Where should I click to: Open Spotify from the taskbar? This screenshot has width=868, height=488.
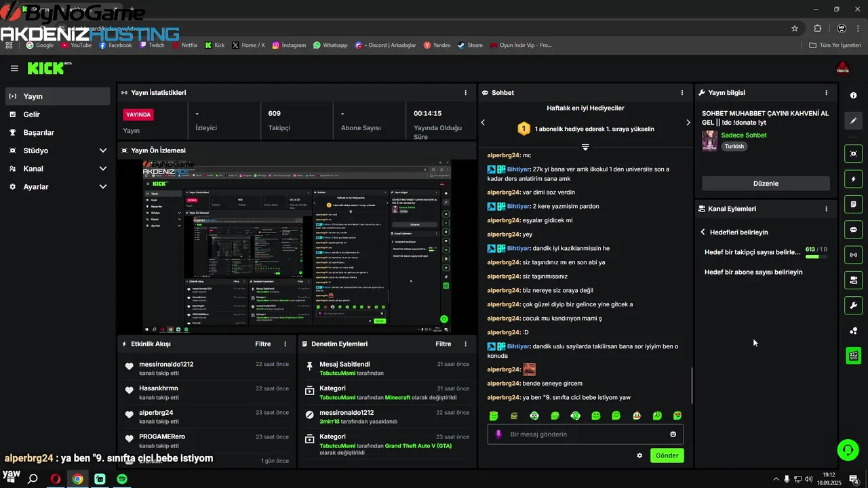tap(121, 479)
